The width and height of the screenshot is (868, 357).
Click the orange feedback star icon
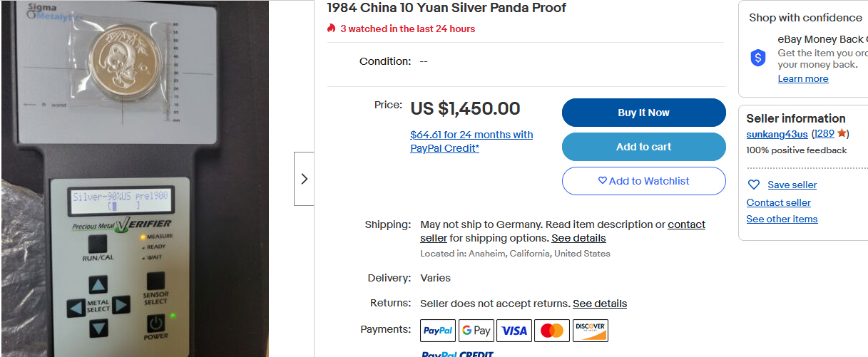click(842, 133)
